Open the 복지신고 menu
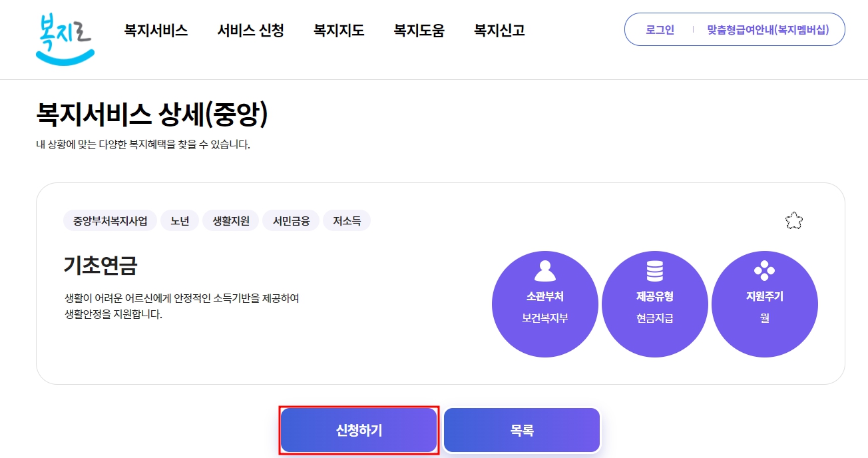The image size is (868, 458). point(499,30)
